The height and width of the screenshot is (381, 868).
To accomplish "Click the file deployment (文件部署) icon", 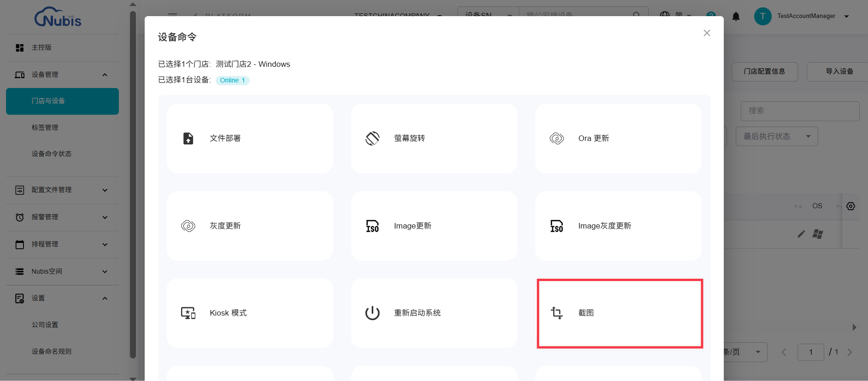I will (188, 138).
